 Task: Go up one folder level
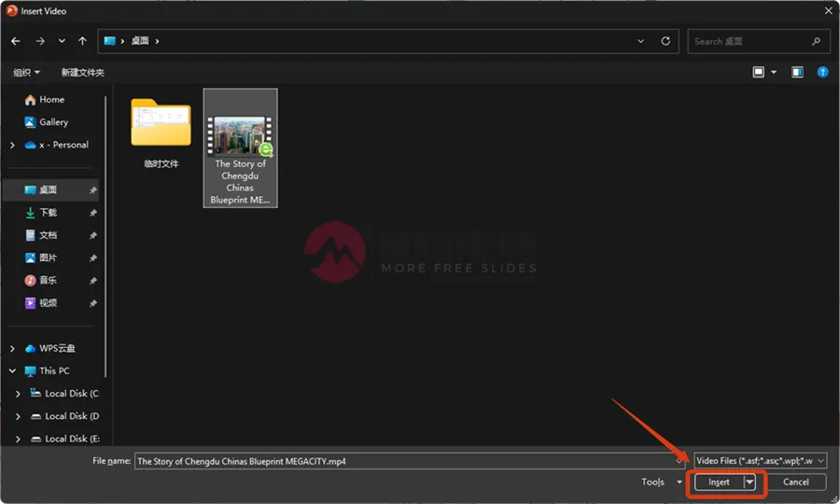(x=83, y=41)
